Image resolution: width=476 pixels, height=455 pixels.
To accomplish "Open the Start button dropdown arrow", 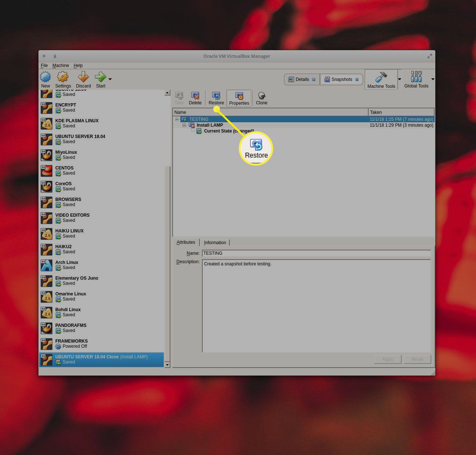I will click(x=110, y=79).
